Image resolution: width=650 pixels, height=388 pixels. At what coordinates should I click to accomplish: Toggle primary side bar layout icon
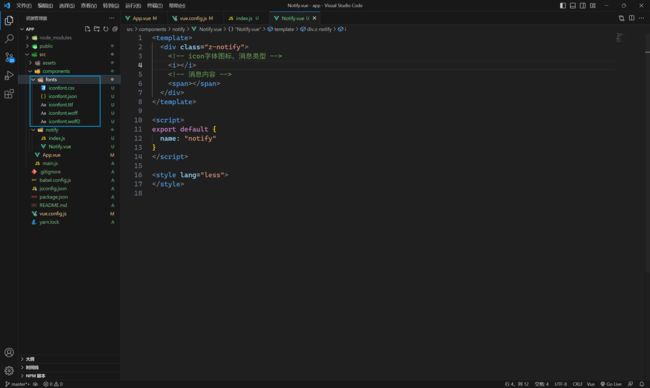click(x=563, y=6)
